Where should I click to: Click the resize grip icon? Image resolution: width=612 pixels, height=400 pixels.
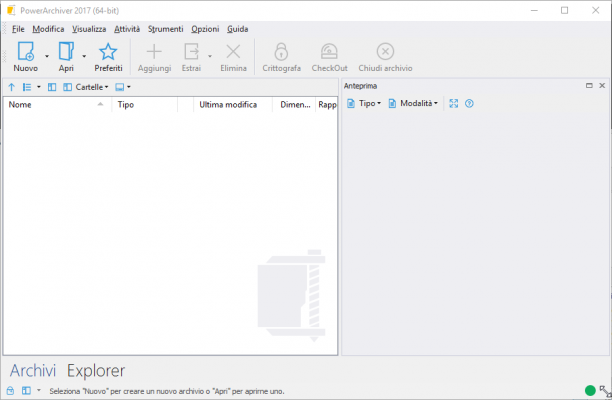click(x=605, y=391)
